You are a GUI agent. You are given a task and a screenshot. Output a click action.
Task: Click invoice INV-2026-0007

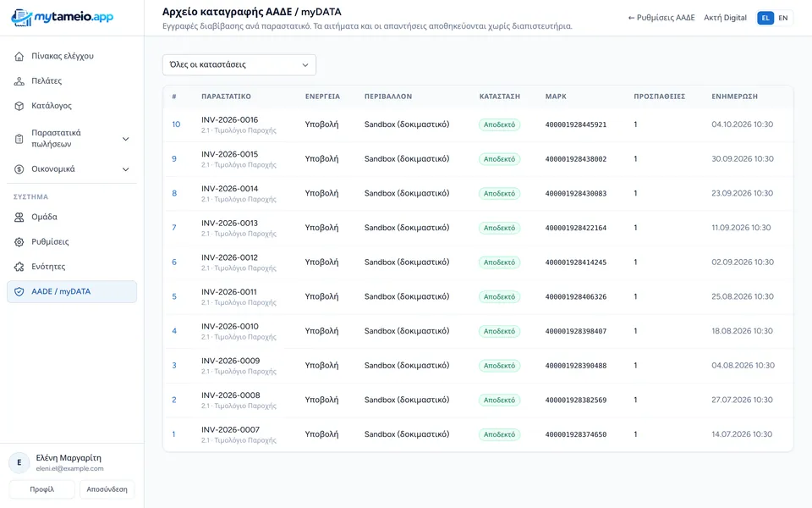[230, 430]
